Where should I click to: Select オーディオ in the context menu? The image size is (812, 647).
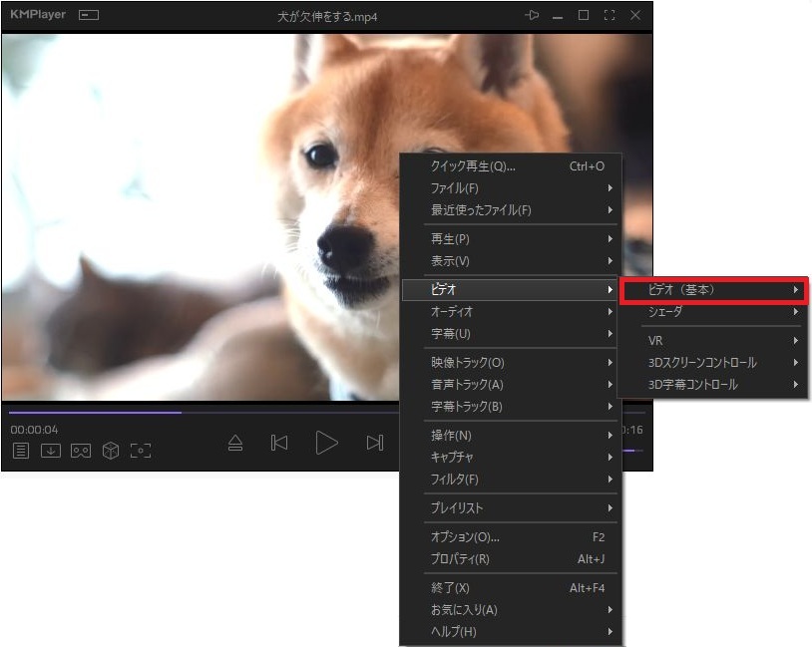point(510,312)
